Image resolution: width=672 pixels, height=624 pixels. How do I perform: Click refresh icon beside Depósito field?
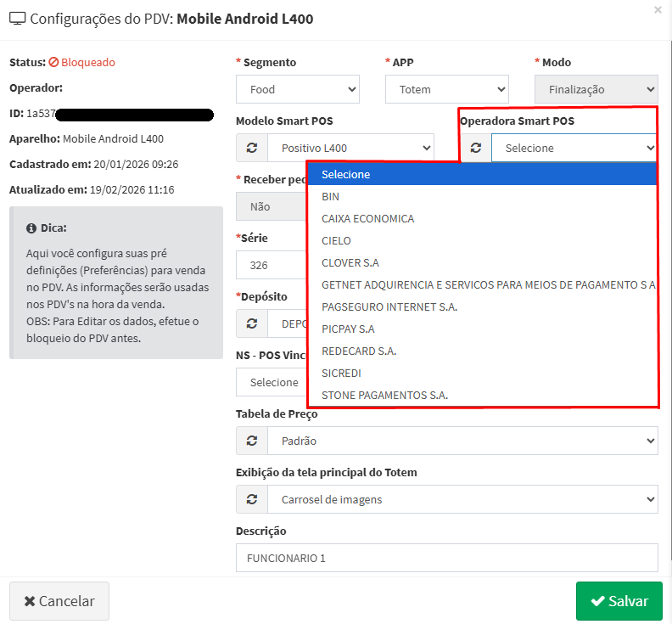(x=252, y=323)
